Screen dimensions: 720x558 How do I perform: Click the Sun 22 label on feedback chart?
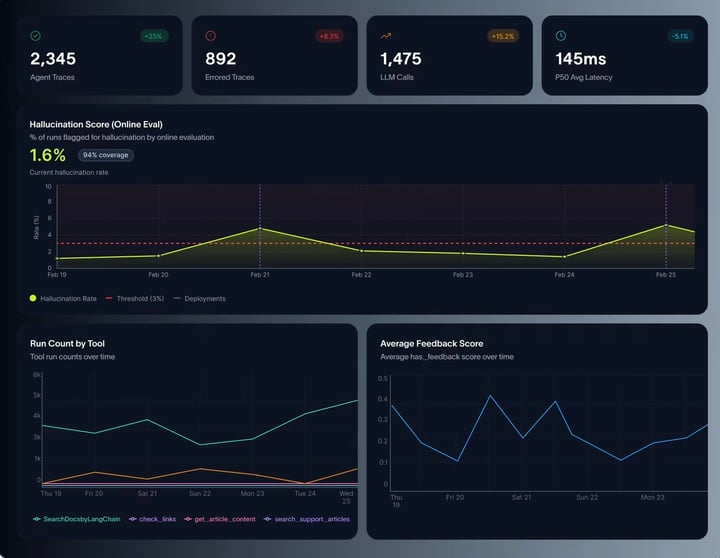pos(587,497)
